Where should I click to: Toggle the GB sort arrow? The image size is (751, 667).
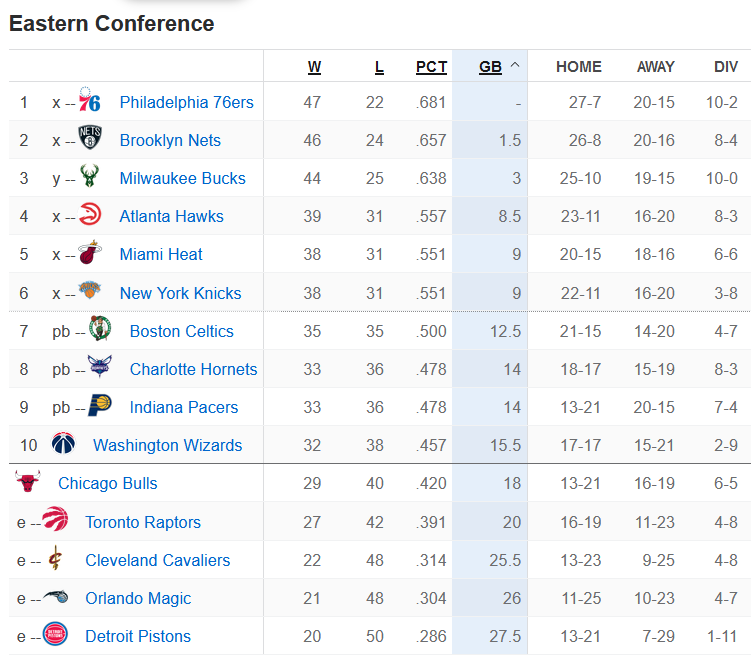515,65
